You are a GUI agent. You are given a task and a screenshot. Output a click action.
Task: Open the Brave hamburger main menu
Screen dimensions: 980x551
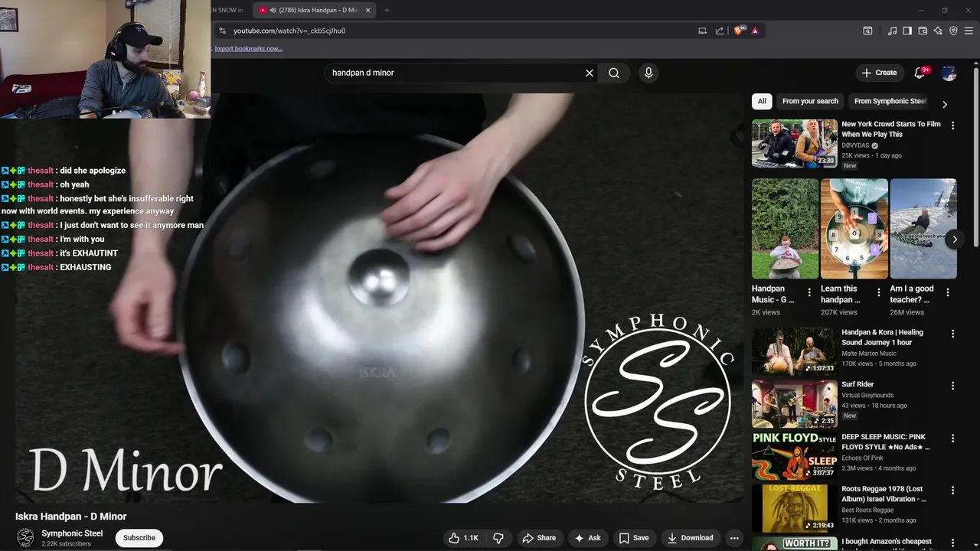click(x=969, y=31)
